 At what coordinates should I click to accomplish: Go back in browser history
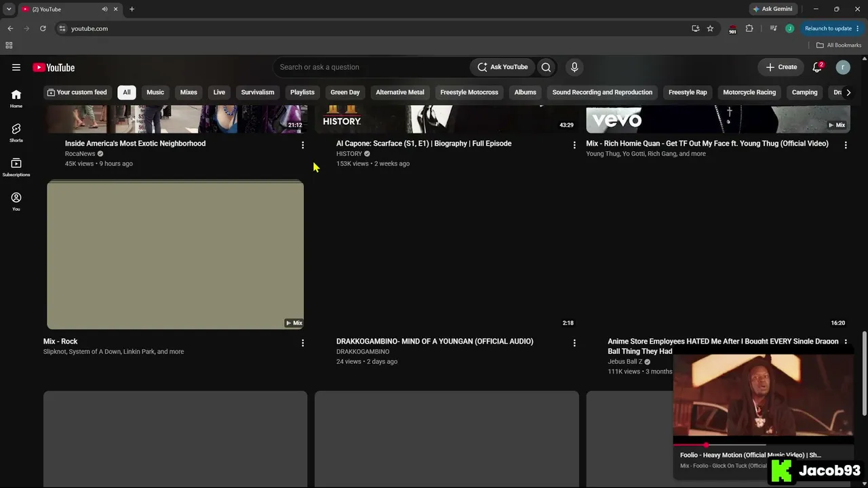(10, 28)
